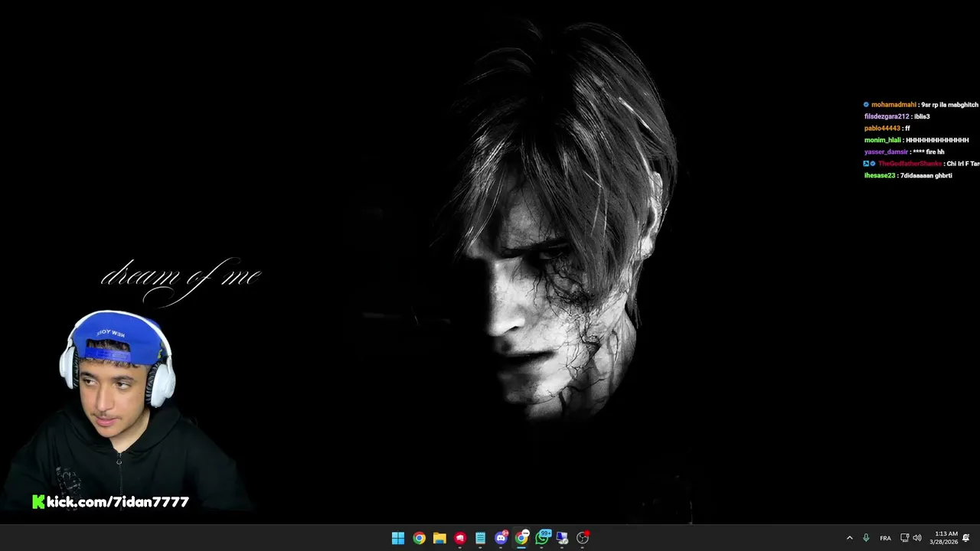Open the notification bell in the tray

[x=966, y=538]
